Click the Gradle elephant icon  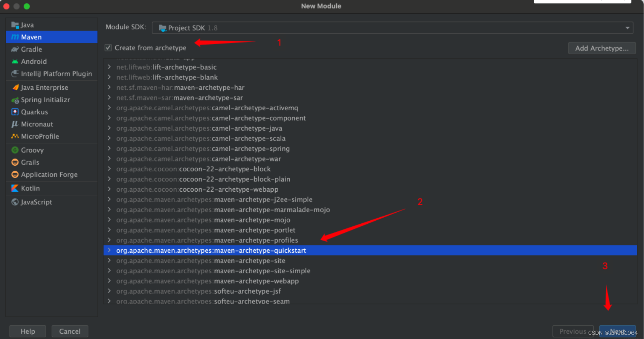[15, 49]
